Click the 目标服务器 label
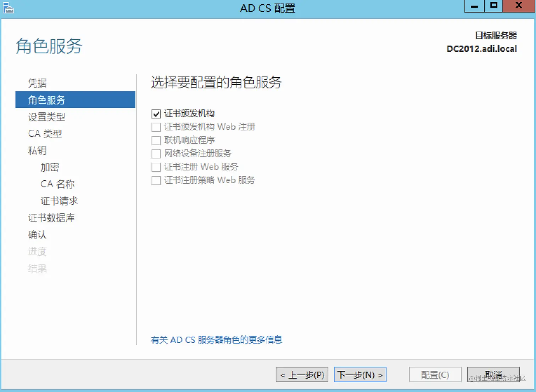 (496, 35)
